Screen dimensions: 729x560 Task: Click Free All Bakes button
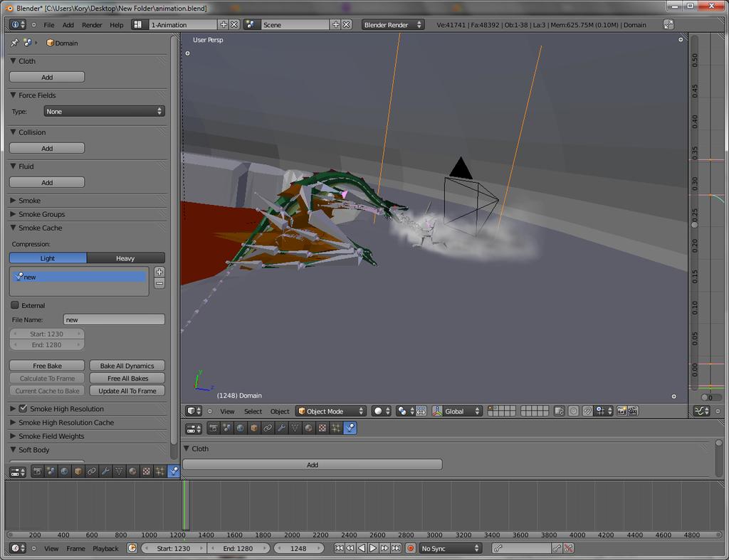[127, 379]
